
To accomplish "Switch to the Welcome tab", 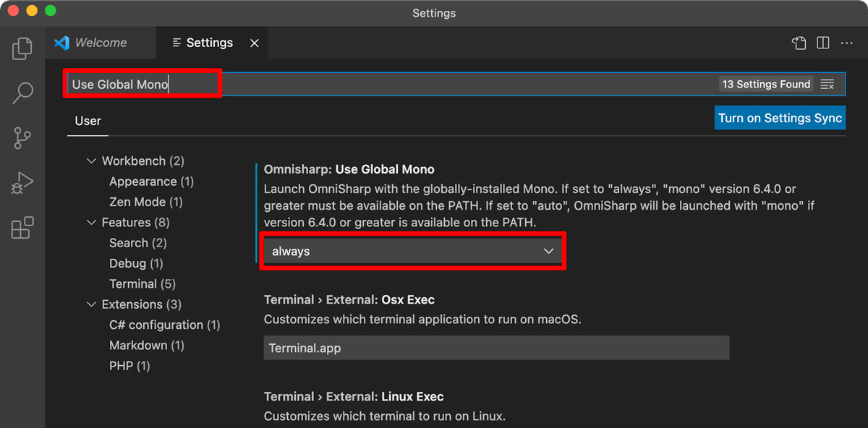I will click(x=101, y=43).
